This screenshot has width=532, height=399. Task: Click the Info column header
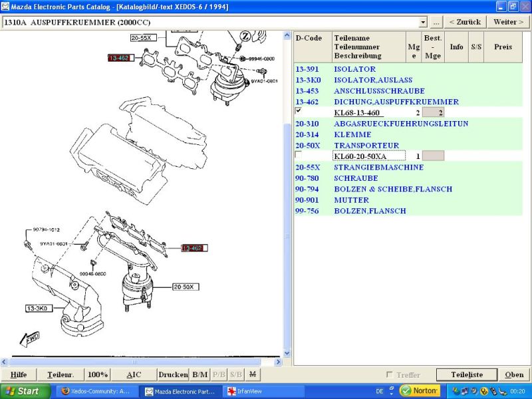[456, 47]
